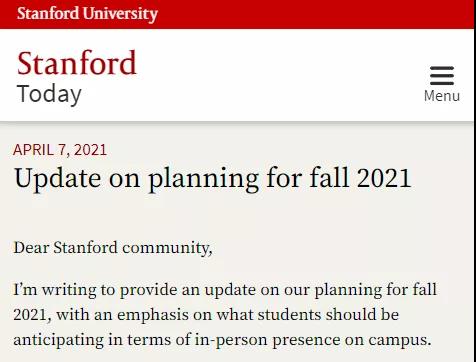The width and height of the screenshot is (476, 362).
Task: Click the "Dear Stanford community," greeting line
Action: coord(113,248)
